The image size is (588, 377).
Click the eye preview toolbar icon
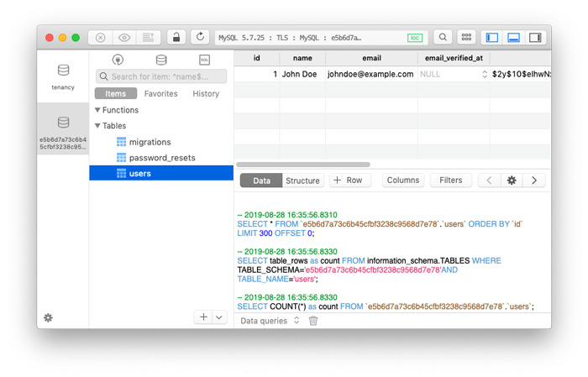coord(124,38)
